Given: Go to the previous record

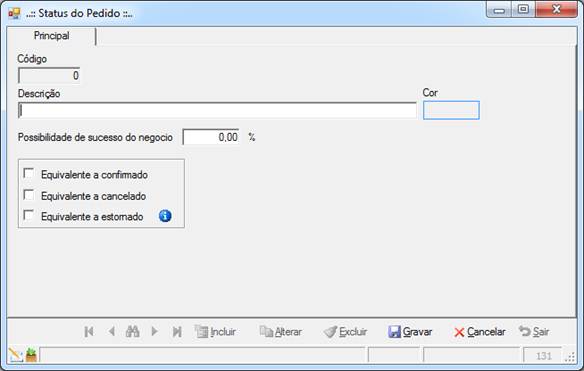Looking at the screenshot, I should pos(111,331).
